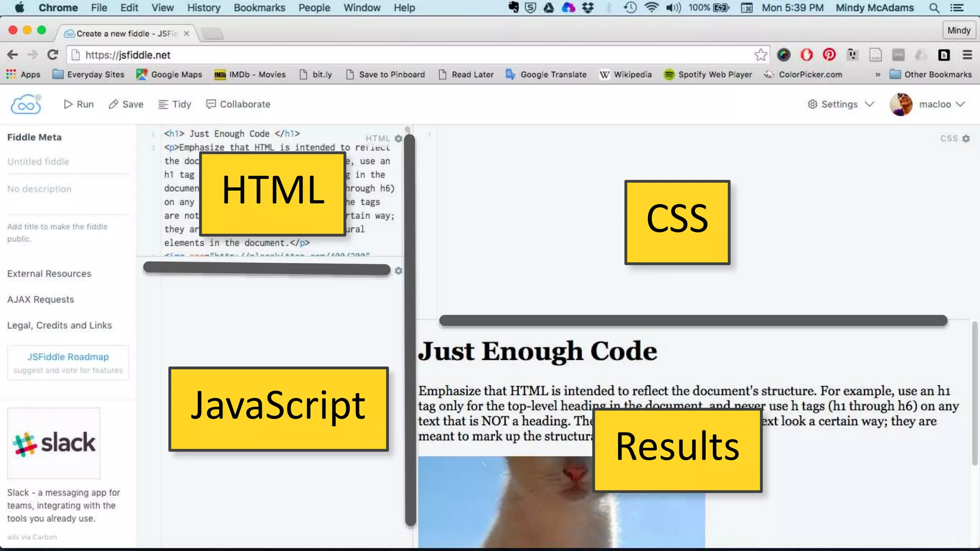Open the Bookmarks menu
The width and height of the screenshot is (980, 551).
(x=259, y=8)
